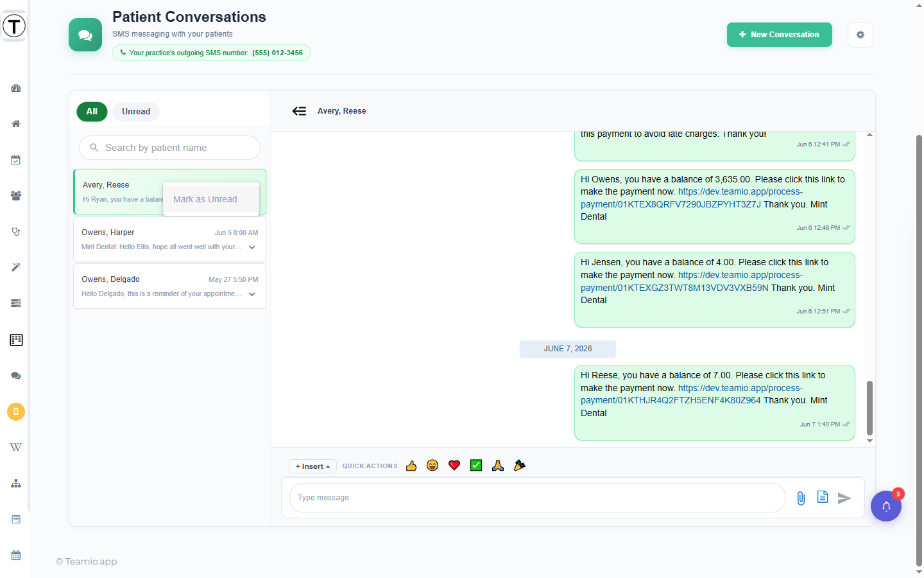This screenshot has height=578, width=924.
Task: Select Mark as Unread menu option
Action: [x=205, y=199]
